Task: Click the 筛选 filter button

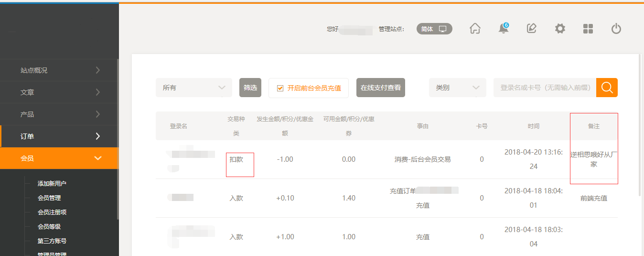Action: (250, 88)
